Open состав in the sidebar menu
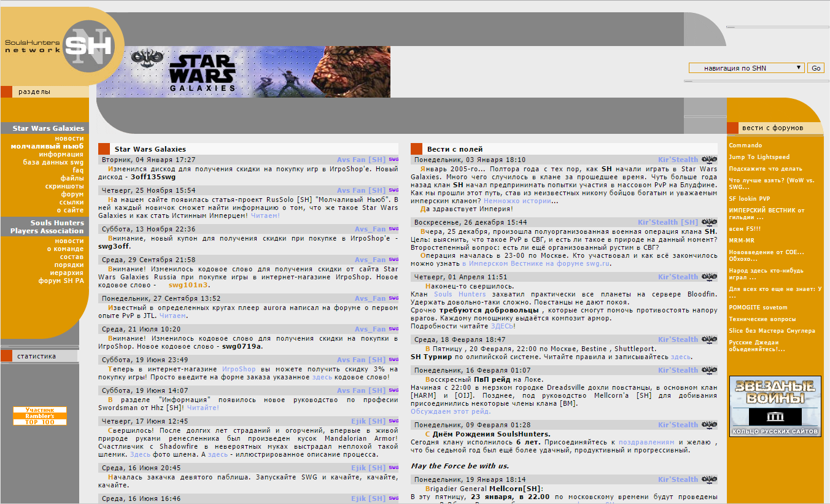The height and width of the screenshot is (504, 830). pyautogui.click(x=72, y=257)
